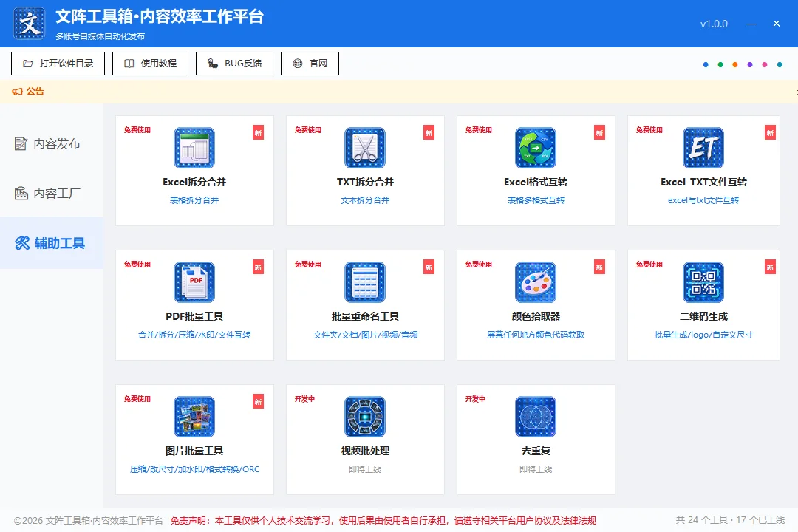Click 批量生成/logo/自定义尺寸 link
This screenshot has height=532, width=798.
coord(703,335)
